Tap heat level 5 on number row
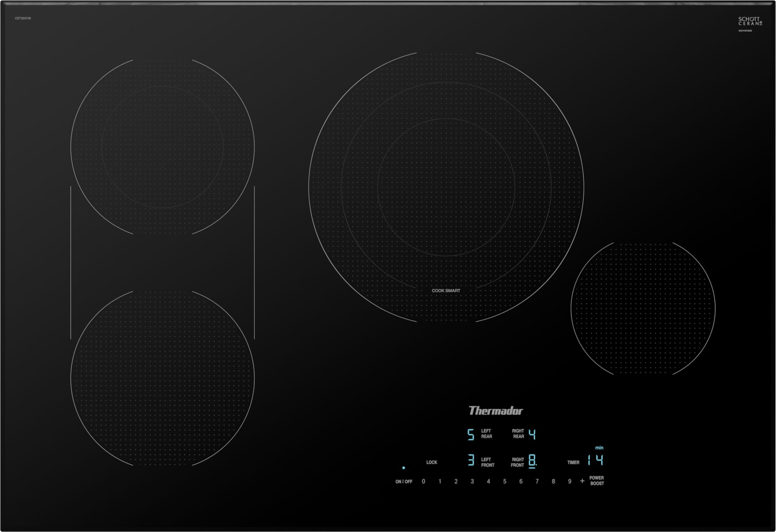 (x=504, y=482)
